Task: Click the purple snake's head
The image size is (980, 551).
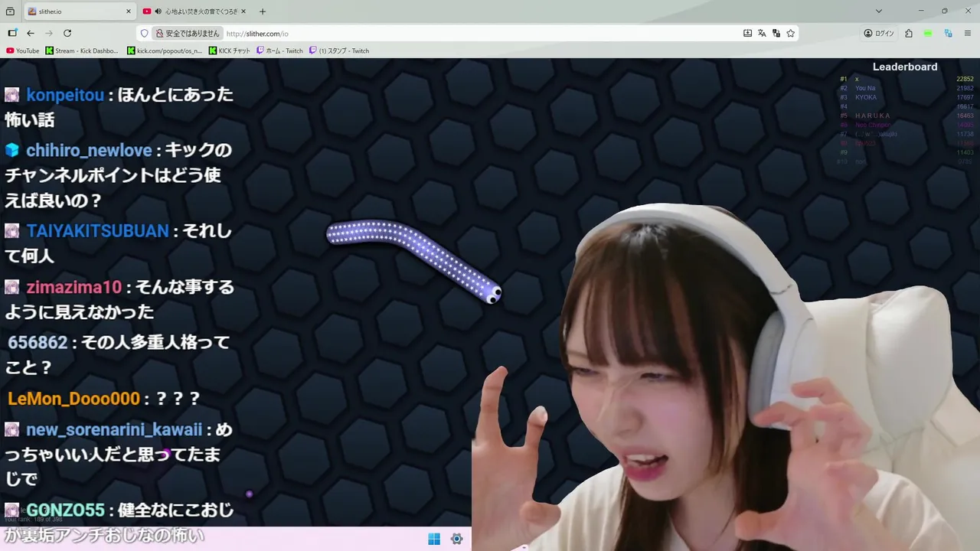Action: [493, 293]
